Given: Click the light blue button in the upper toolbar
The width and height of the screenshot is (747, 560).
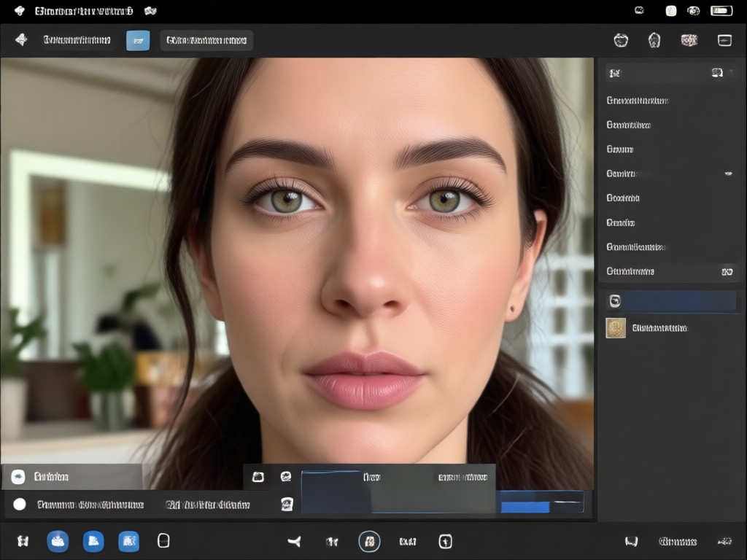Looking at the screenshot, I should tap(138, 41).
